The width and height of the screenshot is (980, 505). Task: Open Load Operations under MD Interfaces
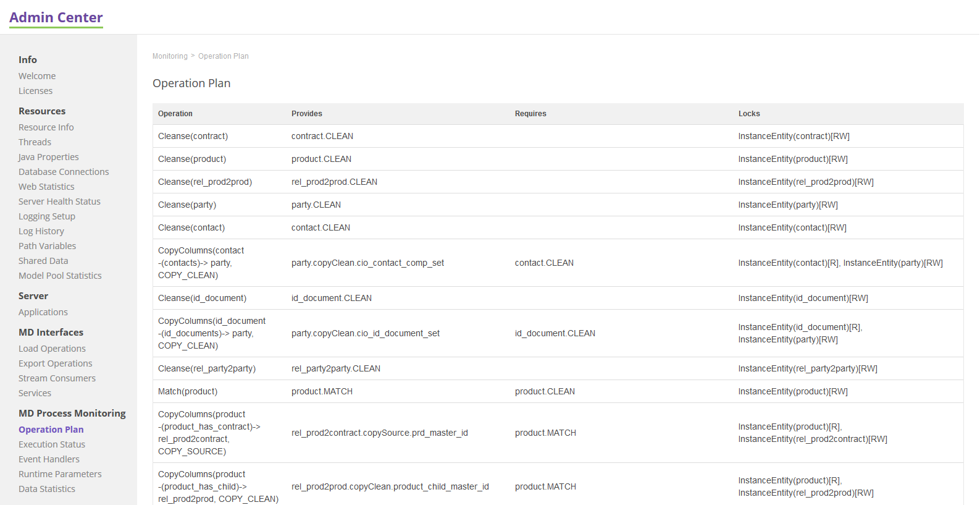(x=52, y=349)
